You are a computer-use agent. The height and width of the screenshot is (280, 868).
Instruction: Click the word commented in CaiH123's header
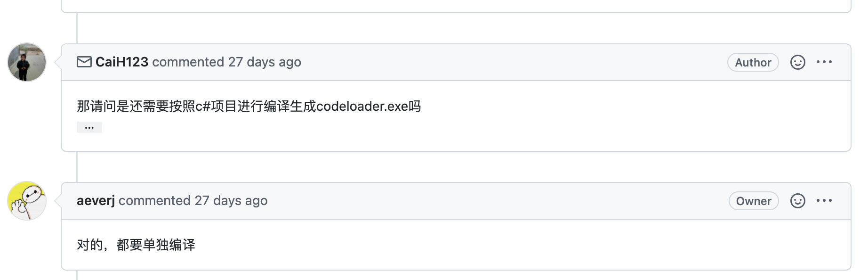(x=188, y=62)
